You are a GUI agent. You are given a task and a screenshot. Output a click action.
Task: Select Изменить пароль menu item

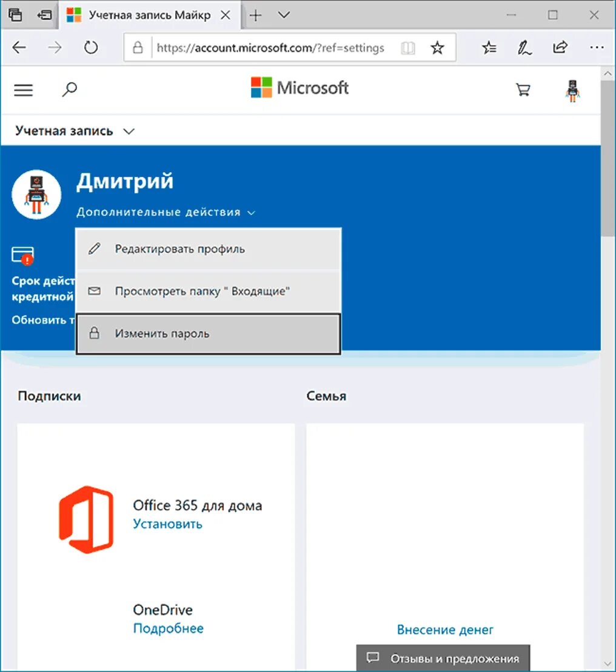point(209,333)
